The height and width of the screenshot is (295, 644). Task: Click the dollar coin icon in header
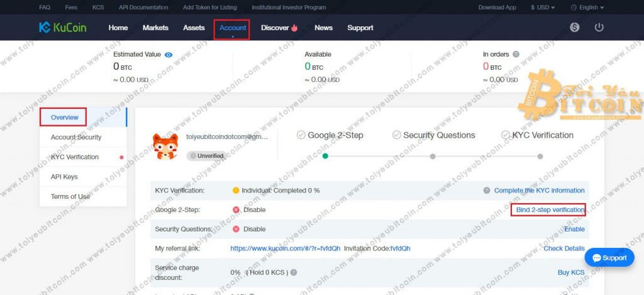pos(575,28)
